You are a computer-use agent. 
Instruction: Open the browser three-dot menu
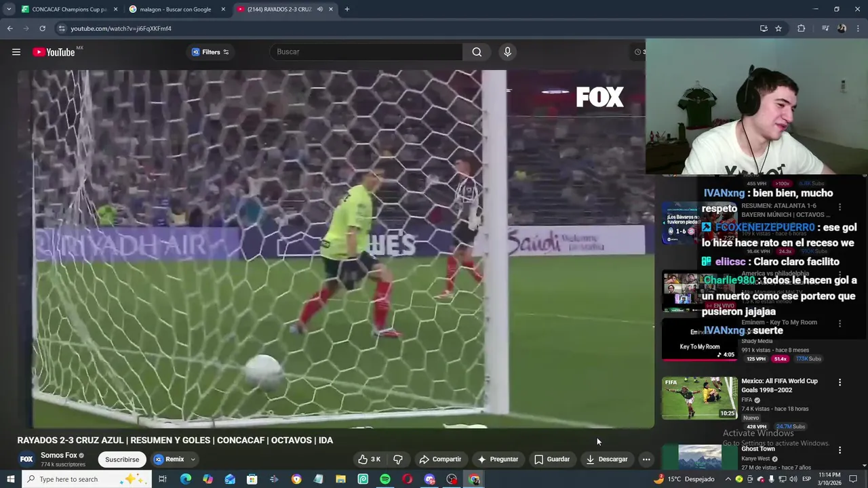859,28
